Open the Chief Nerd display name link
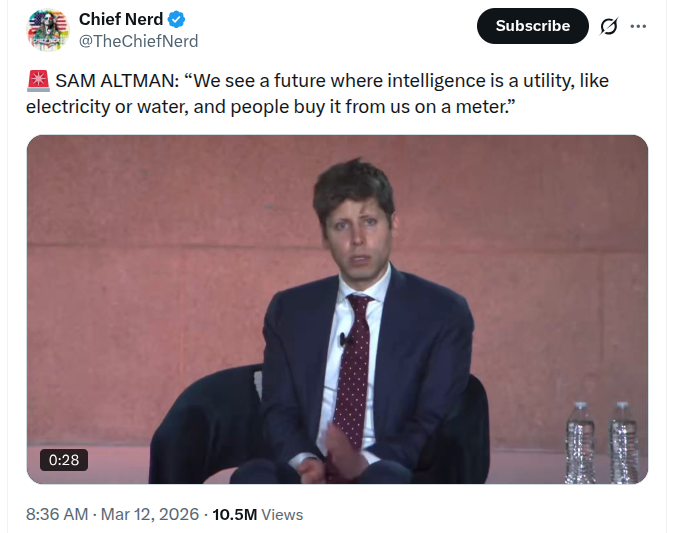The height and width of the screenshot is (533, 676). tap(121, 19)
